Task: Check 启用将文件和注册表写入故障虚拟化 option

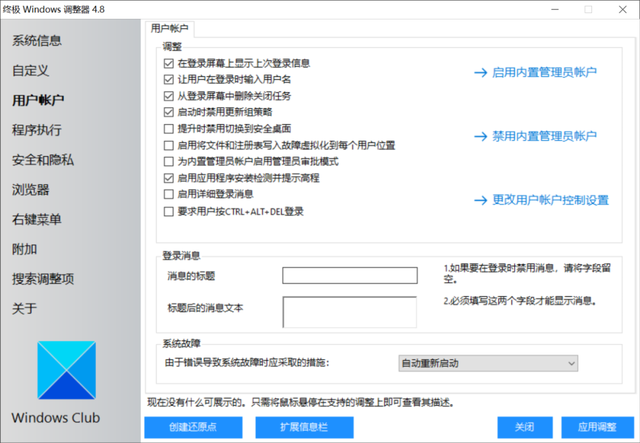Action: tap(169, 145)
